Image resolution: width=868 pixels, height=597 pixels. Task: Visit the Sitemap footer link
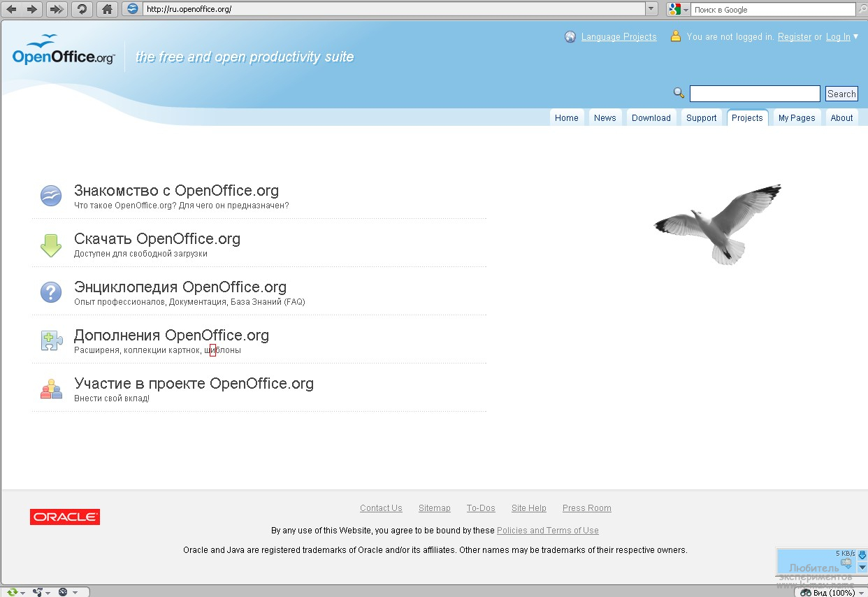[x=435, y=508]
